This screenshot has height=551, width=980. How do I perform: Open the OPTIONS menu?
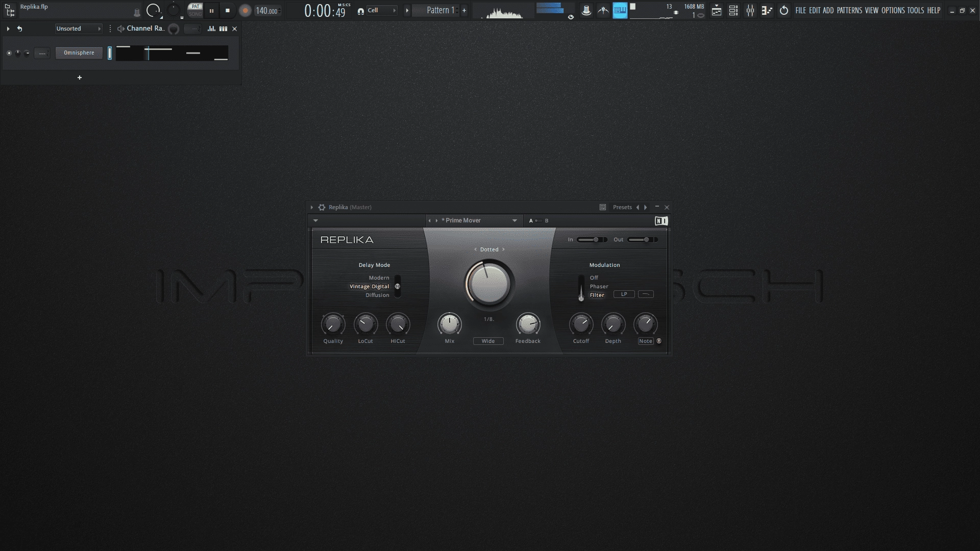click(893, 10)
